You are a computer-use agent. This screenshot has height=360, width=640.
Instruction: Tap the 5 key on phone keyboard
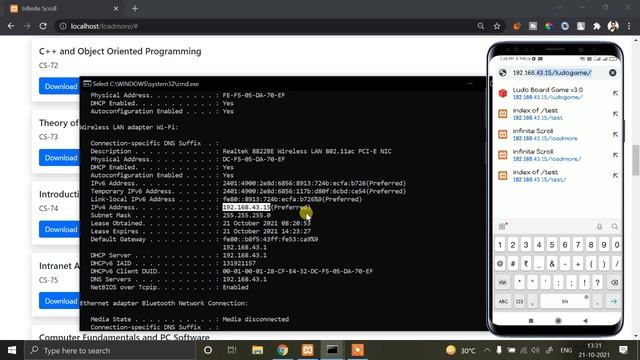click(552, 245)
